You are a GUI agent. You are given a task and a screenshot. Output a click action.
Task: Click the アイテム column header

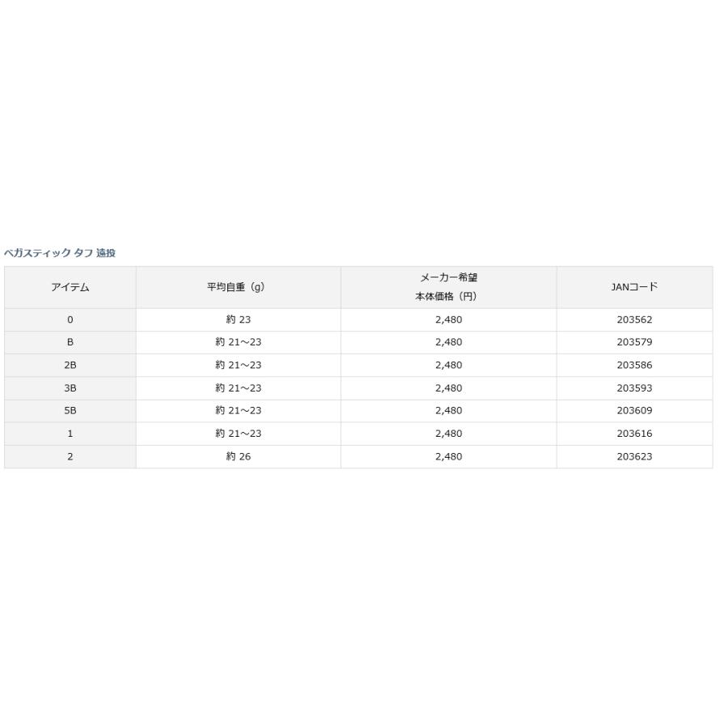coord(70,287)
